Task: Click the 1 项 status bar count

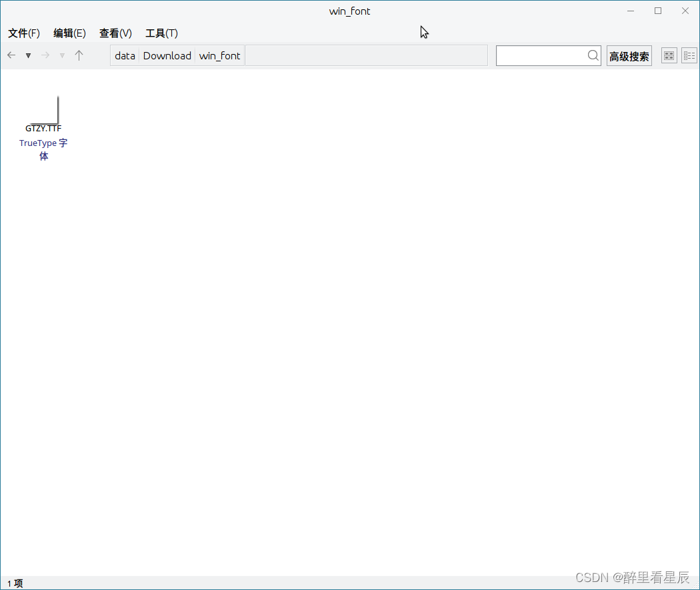Action: click(15, 583)
